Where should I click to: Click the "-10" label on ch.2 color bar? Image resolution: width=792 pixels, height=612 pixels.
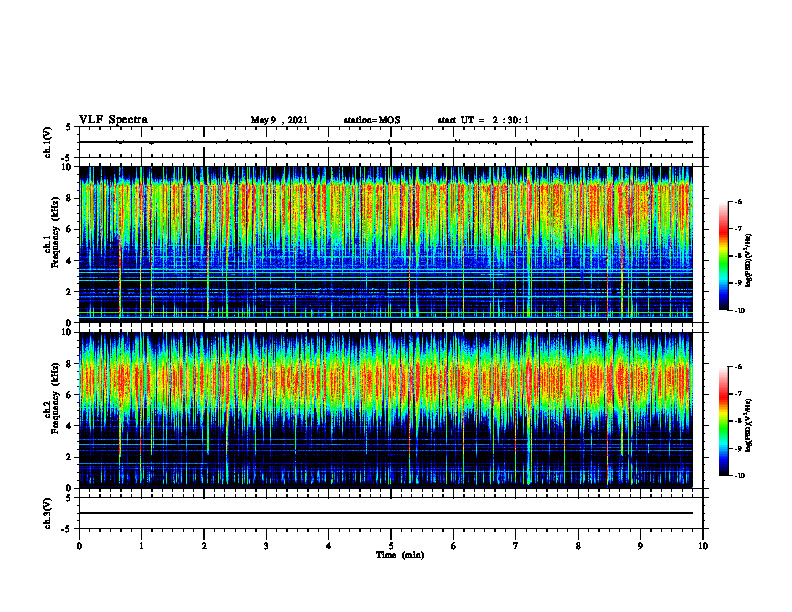pos(739,476)
